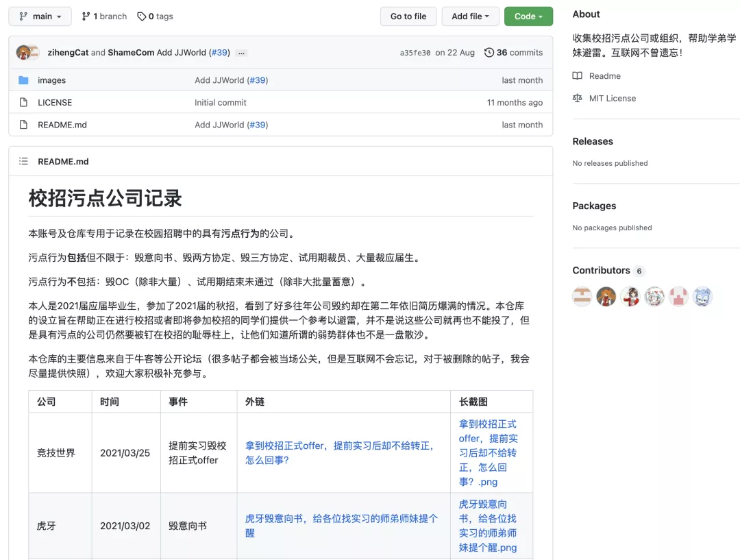Viewport: 740px width, 560px height.
Task: Click the tag icon beside 0 tags
Action: (x=142, y=16)
